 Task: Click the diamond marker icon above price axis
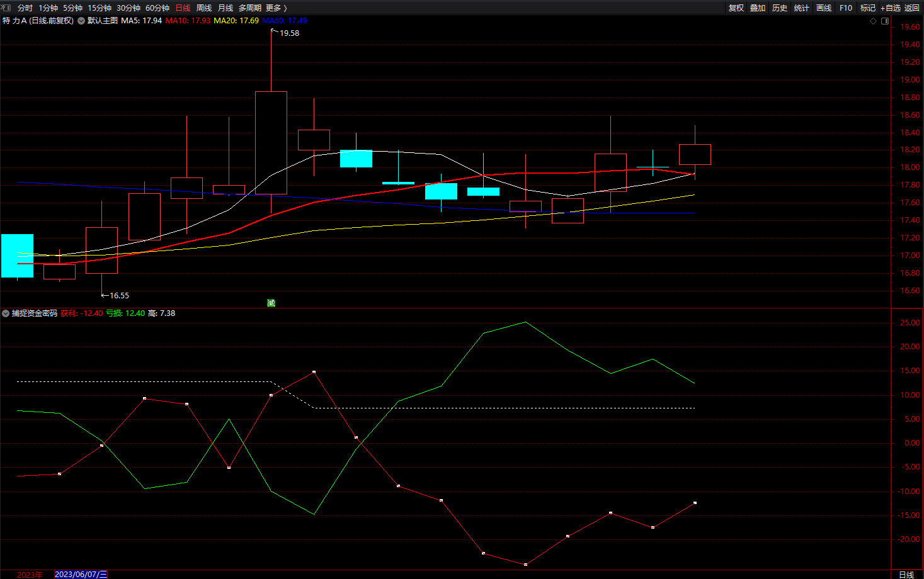(x=873, y=21)
